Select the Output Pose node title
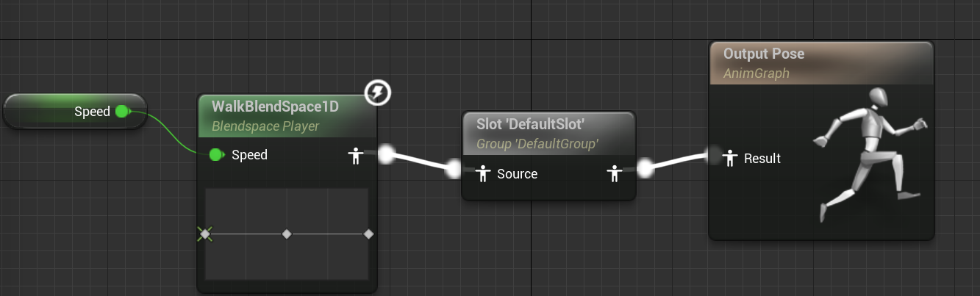980x296 pixels. point(764,54)
